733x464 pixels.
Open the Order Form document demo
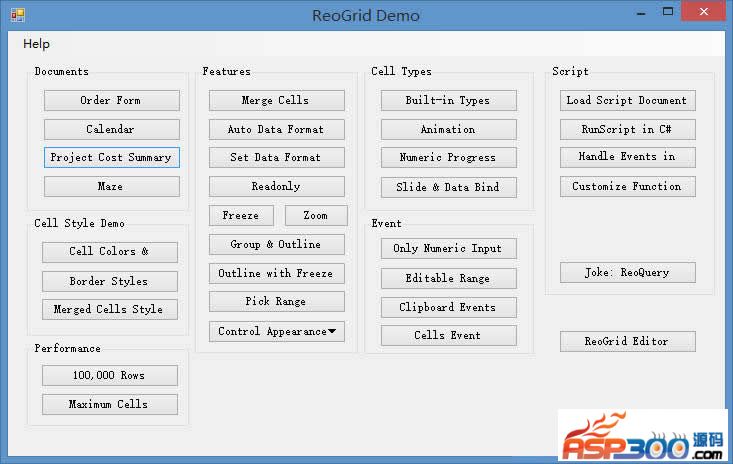coord(112,100)
